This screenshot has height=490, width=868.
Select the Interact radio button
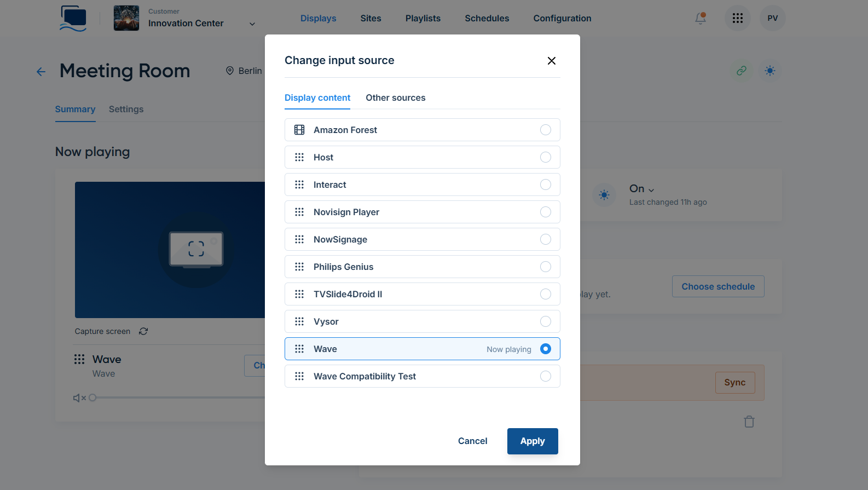[x=546, y=185]
